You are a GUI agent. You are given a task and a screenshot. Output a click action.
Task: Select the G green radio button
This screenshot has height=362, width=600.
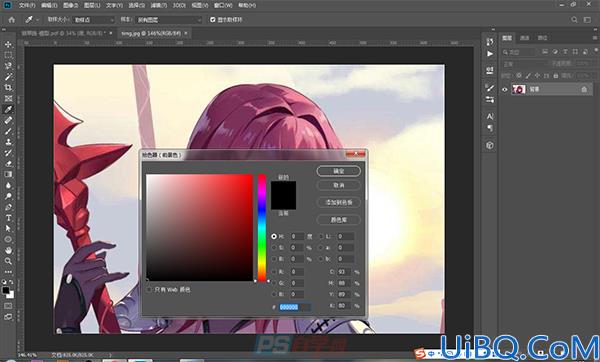coord(274,283)
